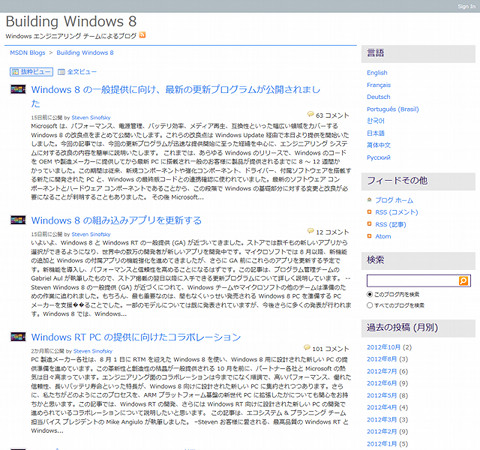Select すべてのブログを検索 radio button
The image size is (480, 450).
click(x=369, y=305)
